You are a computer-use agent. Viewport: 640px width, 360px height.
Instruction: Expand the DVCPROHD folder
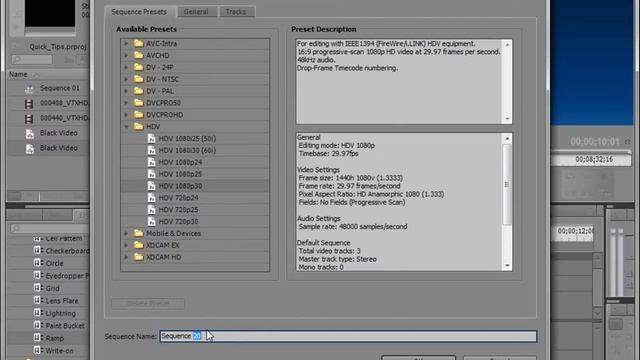click(x=126, y=114)
